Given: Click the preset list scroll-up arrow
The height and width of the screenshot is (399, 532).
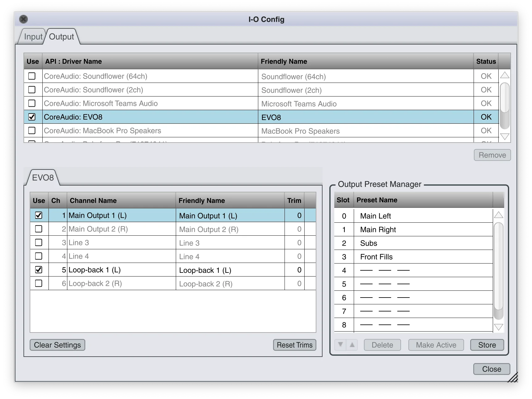Looking at the screenshot, I should 499,215.
